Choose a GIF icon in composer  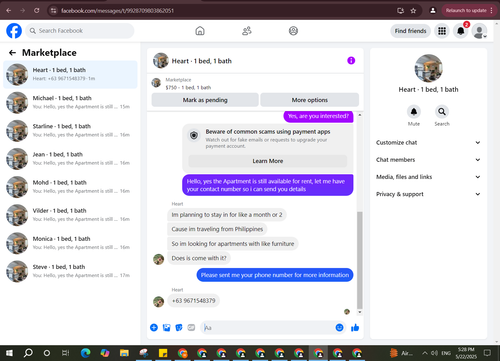pyautogui.click(x=191, y=328)
